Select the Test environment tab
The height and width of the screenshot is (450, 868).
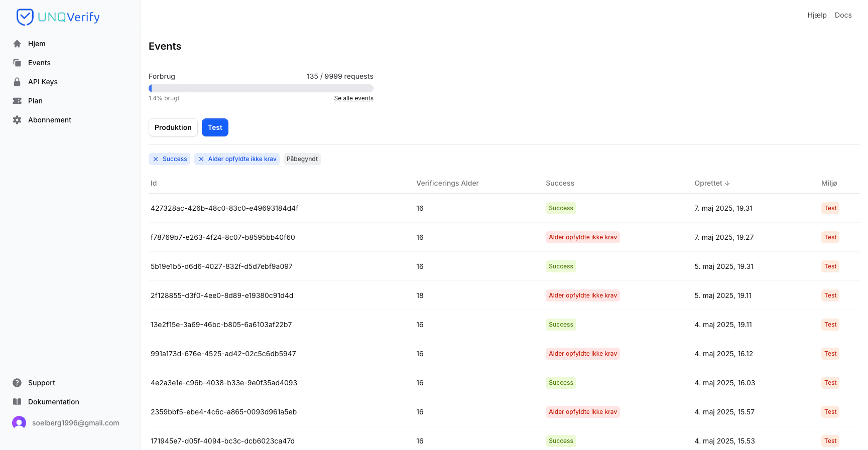[x=215, y=127]
